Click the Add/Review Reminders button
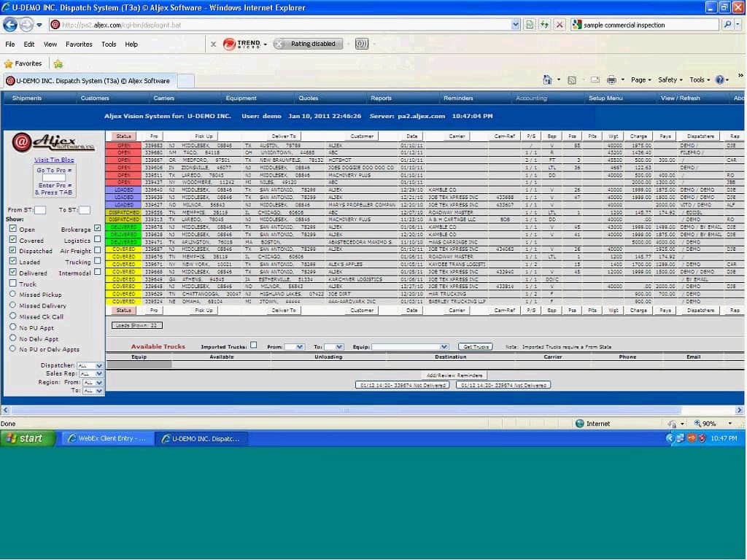The image size is (747, 560). pos(454,376)
